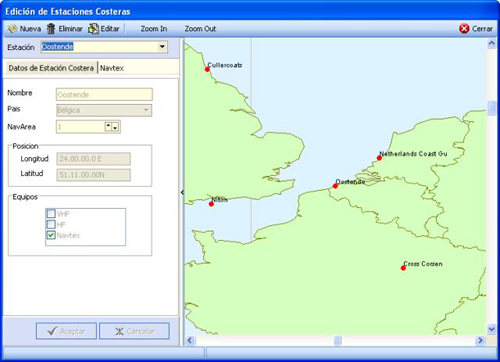Open the Pais Bélgica dropdown

coord(146,110)
